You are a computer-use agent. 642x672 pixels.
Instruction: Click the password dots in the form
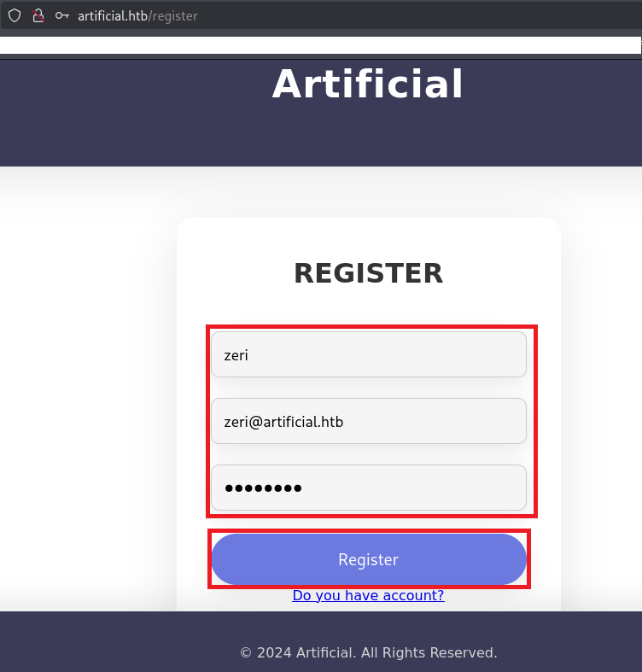pyautogui.click(x=263, y=488)
